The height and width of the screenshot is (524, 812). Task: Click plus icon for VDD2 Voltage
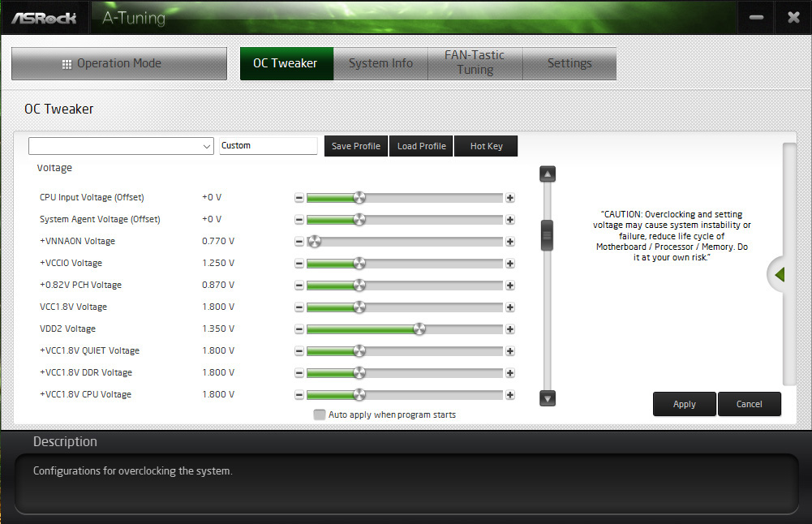pos(510,329)
